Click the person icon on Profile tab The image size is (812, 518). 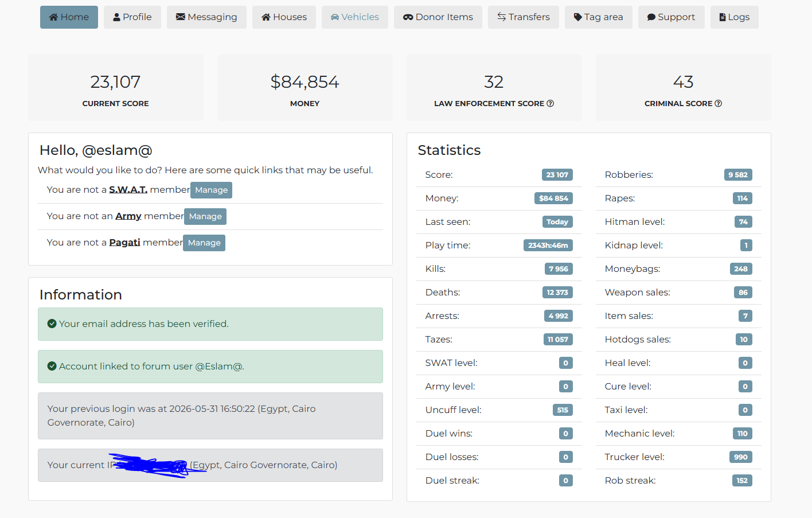click(x=117, y=17)
